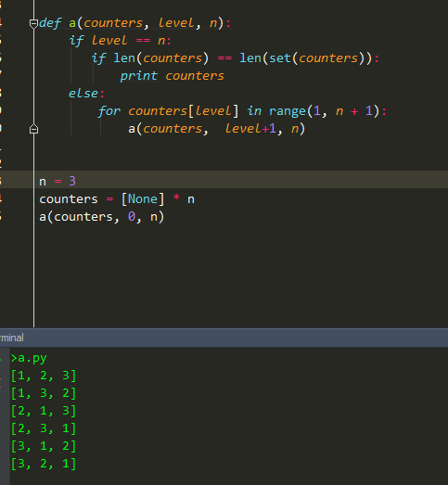Click terminal output '[1, 3, 2]'
This screenshot has width=448, height=485.
(44, 393)
